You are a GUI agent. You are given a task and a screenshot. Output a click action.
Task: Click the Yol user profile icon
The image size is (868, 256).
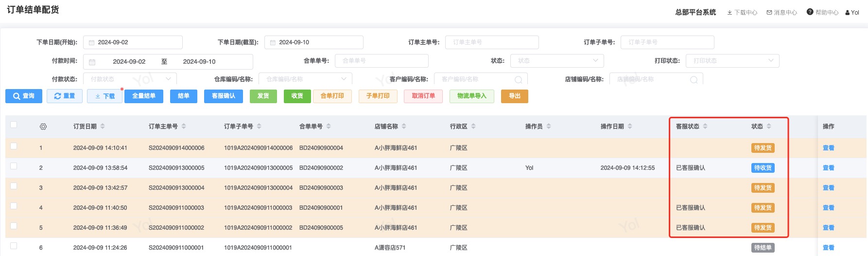(848, 13)
